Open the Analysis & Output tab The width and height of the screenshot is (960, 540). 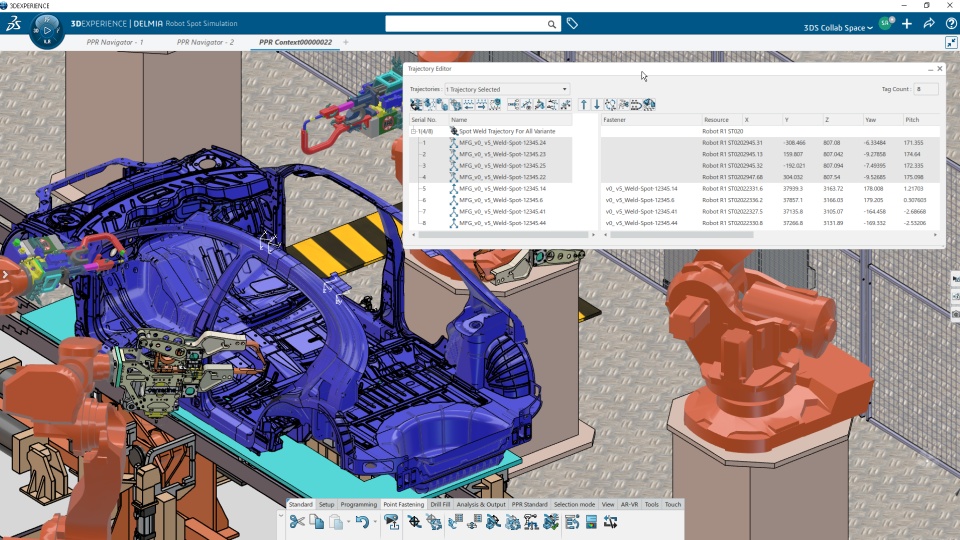(x=481, y=504)
